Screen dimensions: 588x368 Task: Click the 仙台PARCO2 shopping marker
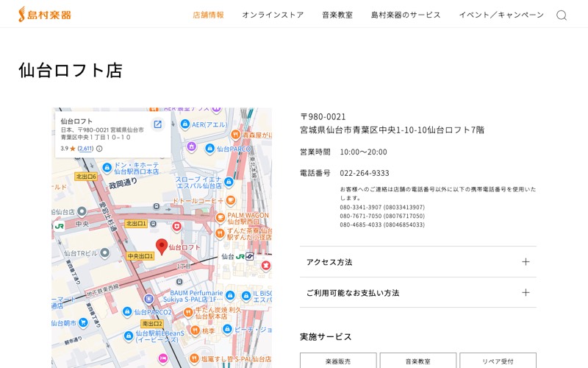pyautogui.click(x=127, y=311)
